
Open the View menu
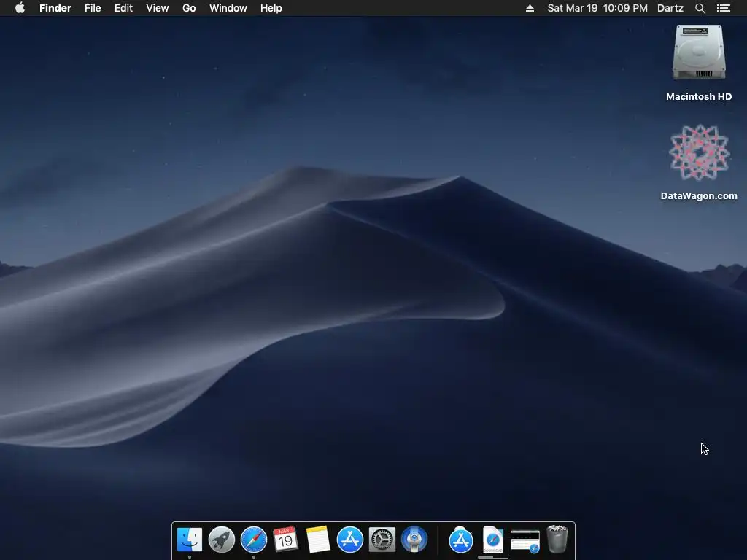click(158, 8)
